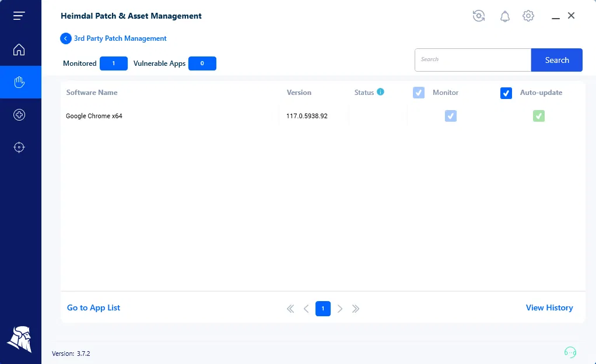596x364 pixels.
Task: Open the crosshair target module in the sidebar
Action: pyautogui.click(x=19, y=147)
